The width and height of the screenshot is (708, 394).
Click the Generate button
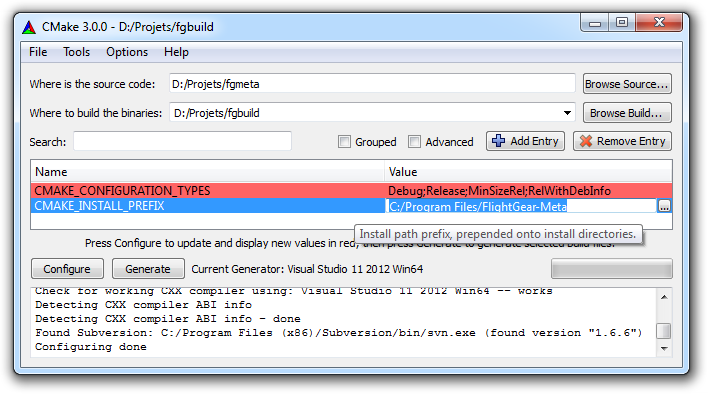coord(148,269)
